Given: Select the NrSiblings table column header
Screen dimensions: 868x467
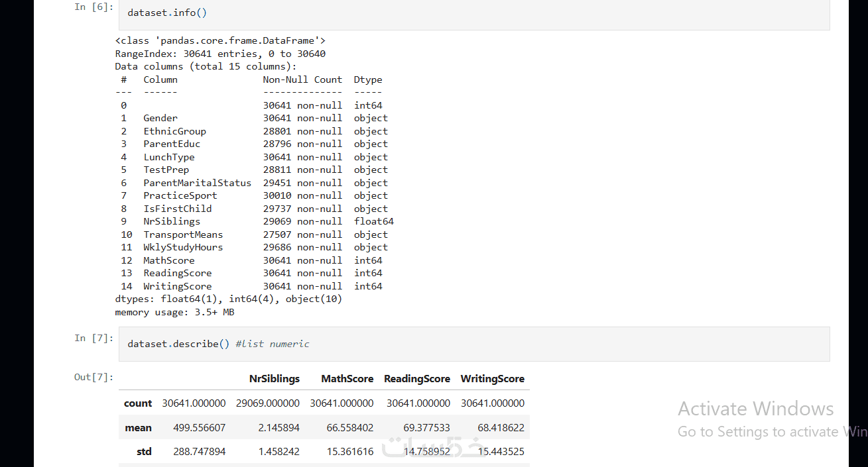Looking at the screenshot, I should click(274, 379).
